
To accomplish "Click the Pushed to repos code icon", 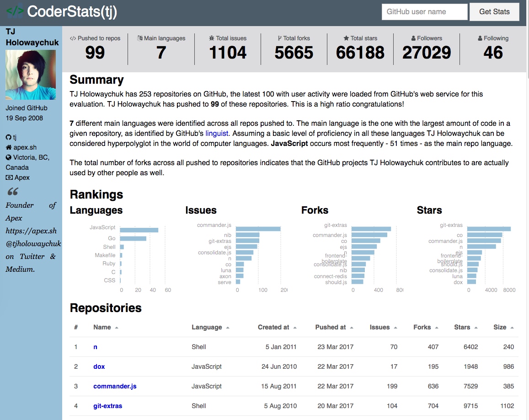I will 73,38.
